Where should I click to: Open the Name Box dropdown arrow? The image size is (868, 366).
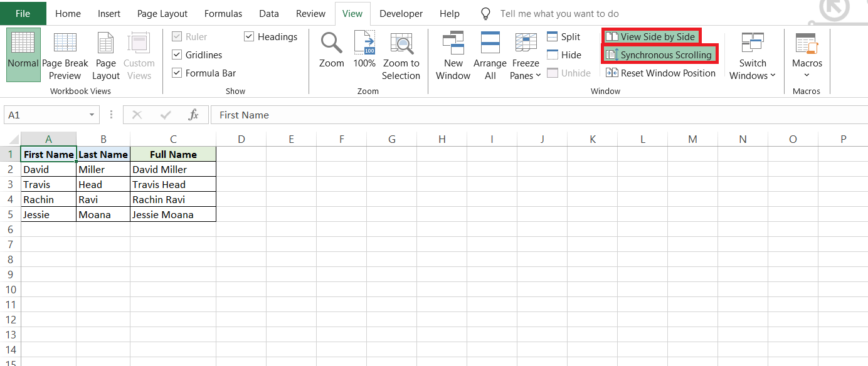click(92, 115)
